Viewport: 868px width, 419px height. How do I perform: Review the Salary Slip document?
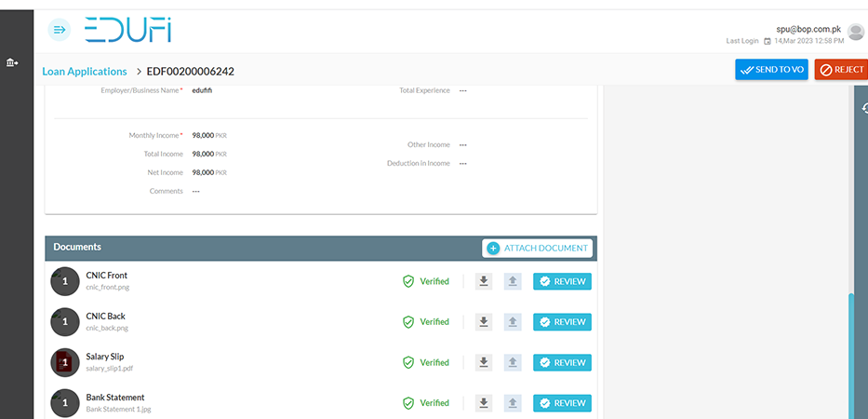click(x=562, y=362)
